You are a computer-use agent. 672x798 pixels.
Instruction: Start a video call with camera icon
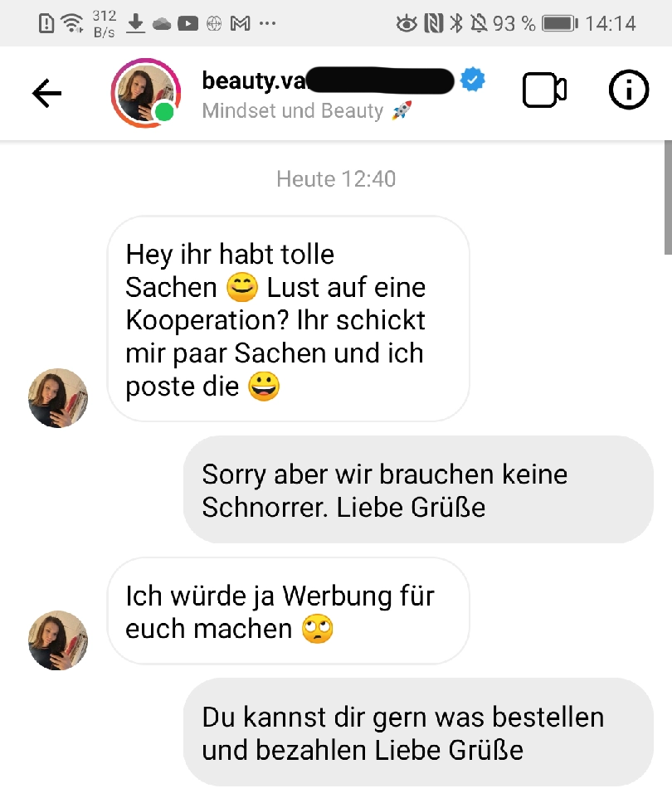(544, 90)
